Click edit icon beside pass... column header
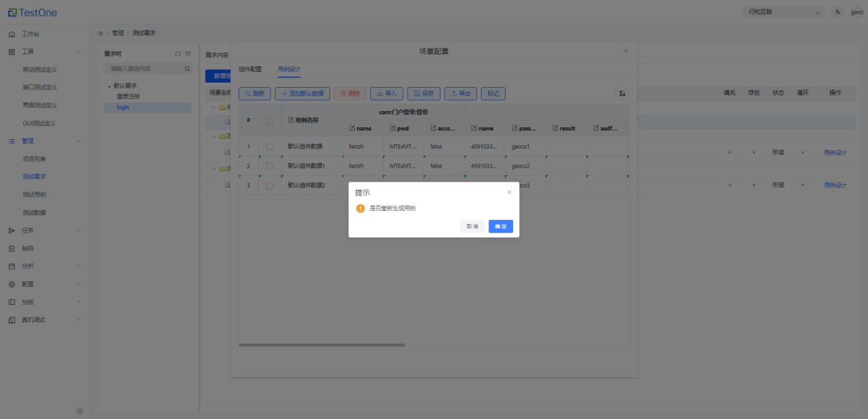Screen dimensions: 868x419 514,128
